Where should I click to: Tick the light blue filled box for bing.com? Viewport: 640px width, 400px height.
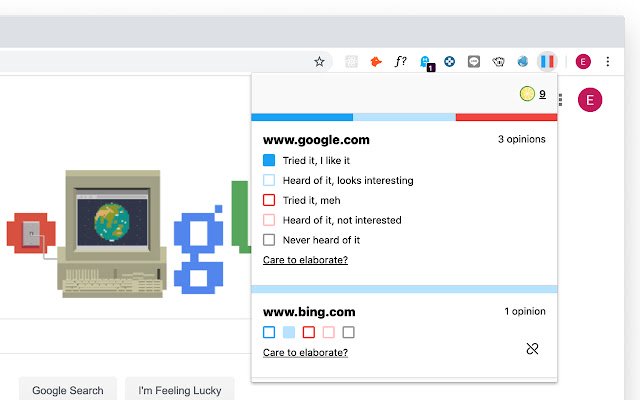pyautogui.click(x=289, y=332)
